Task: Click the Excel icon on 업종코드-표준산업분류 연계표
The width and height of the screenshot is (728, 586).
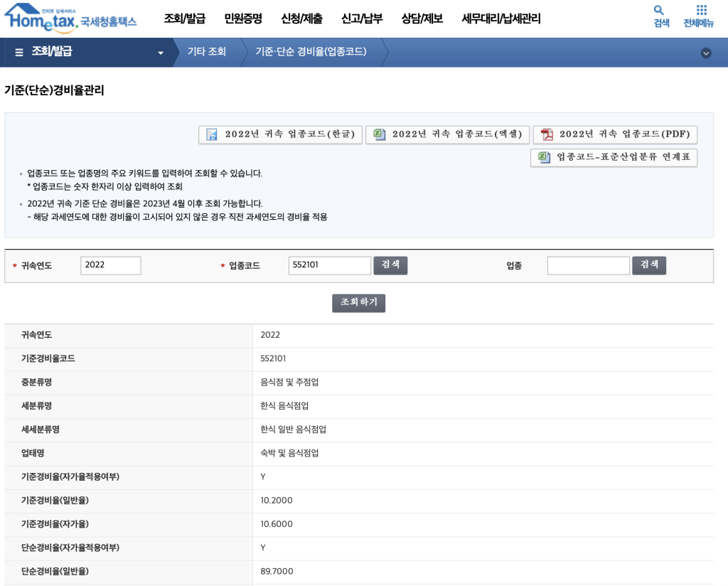Action: click(x=542, y=156)
